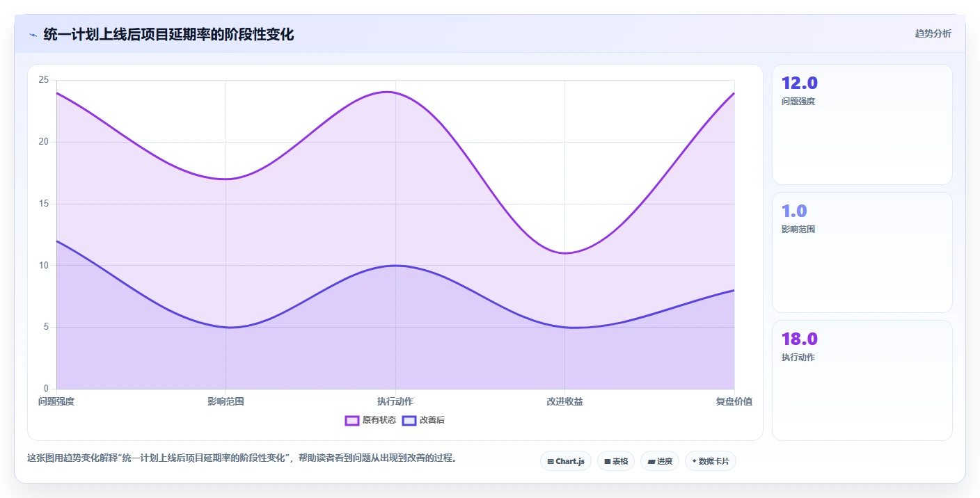Select the 表格 tag
This screenshot has width=980, height=498.
[x=616, y=461]
